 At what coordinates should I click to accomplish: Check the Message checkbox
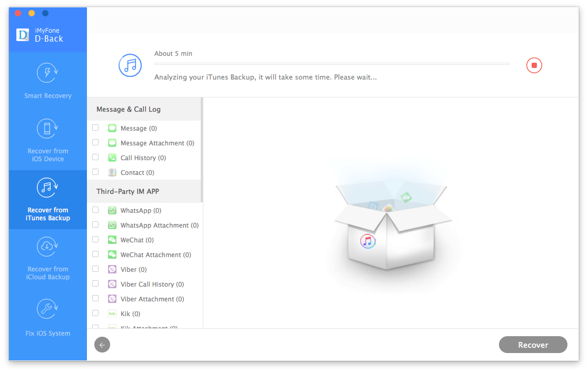pyautogui.click(x=95, y=128)
